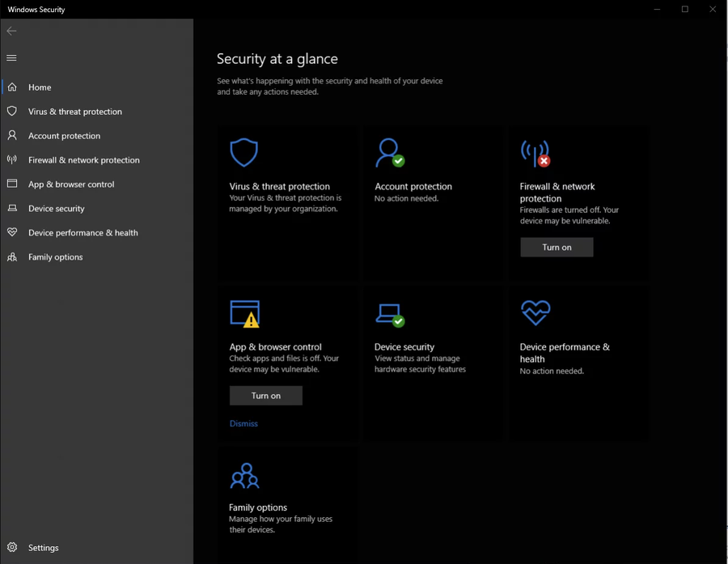Select Device performance & health sidebar item
Viewport: 728px width, 564px height.
[83, 233]
